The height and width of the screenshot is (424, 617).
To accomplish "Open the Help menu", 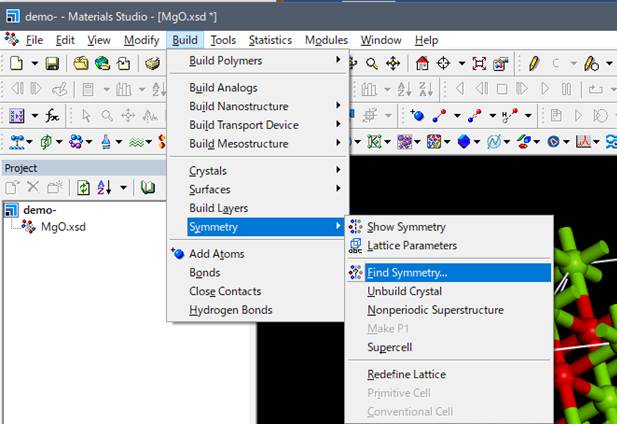I will (426, 40).
